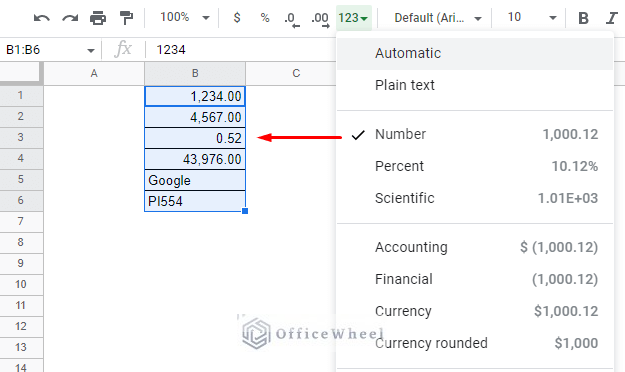This screenshot has height=372, width=625.
Task: Select Currency format $1,000.12
Action: click(x=474, y=311)
